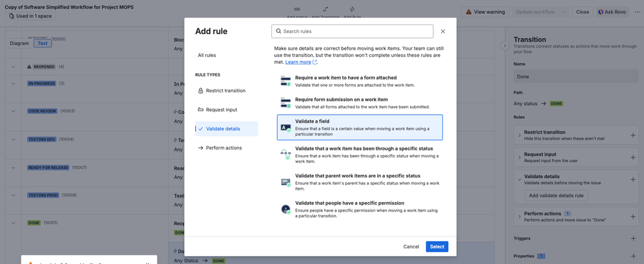Screen dimensions: 644x264
Task: Expand the READY FOR RELEASE status row
Action: point(13,167)
